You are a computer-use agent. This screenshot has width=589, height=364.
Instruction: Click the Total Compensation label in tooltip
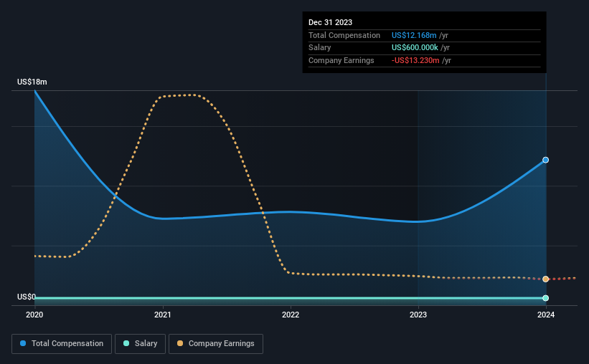(344, 35)
